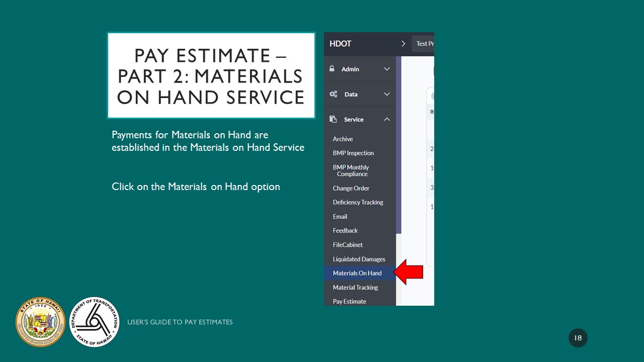Click the Service documents icon

pyautogui.click(x=333, y=119)
